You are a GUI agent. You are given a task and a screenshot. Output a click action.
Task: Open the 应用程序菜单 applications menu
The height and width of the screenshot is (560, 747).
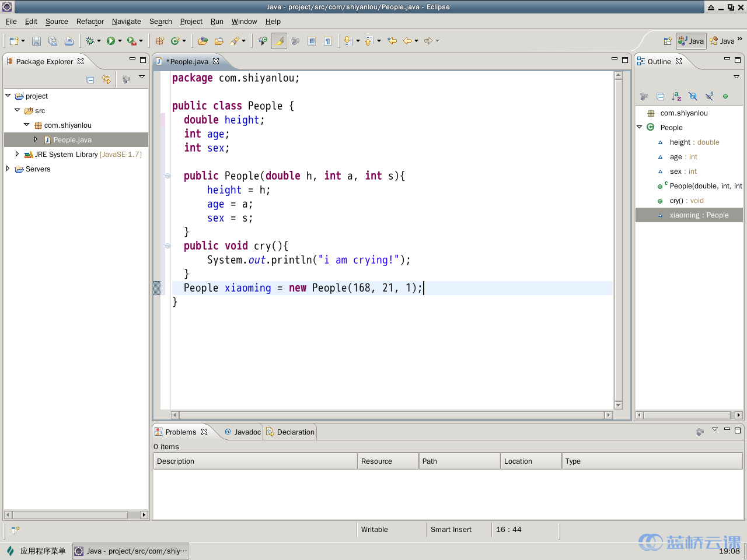point(36,551)
